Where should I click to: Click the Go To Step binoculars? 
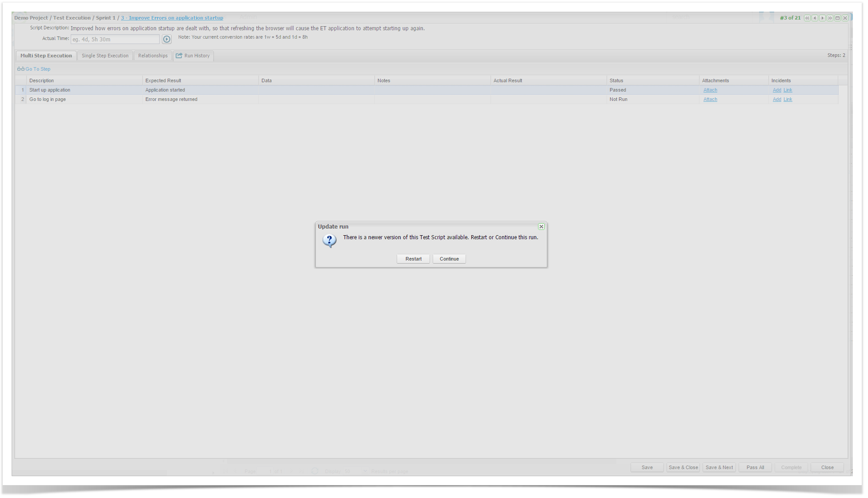(x=21, y=69)
